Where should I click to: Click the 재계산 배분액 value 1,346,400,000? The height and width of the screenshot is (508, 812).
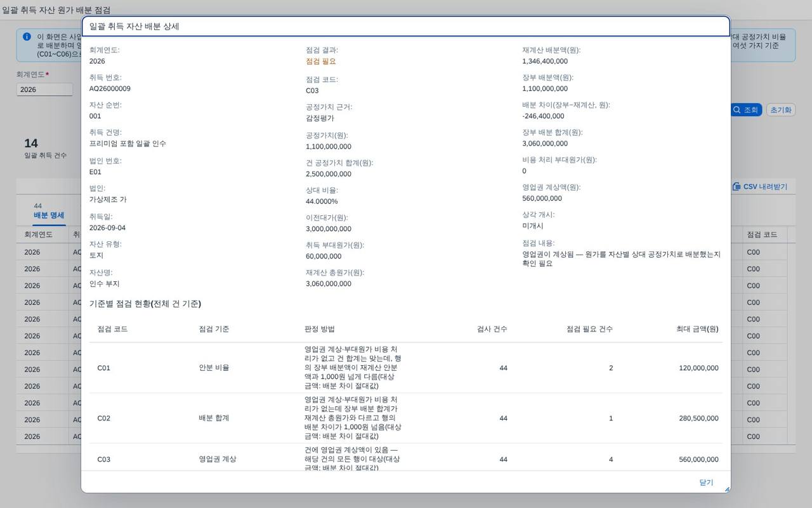(545, 62)
